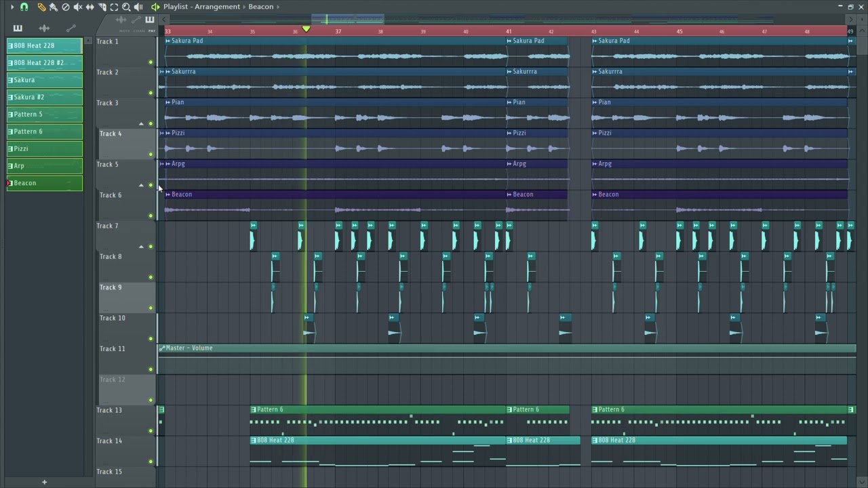Switch focus to NOTE mode
This screenshot has width=868, height=488.
124,30
